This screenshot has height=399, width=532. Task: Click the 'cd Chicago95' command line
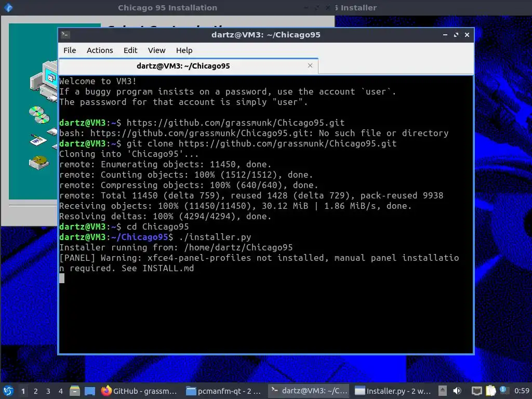158,227
